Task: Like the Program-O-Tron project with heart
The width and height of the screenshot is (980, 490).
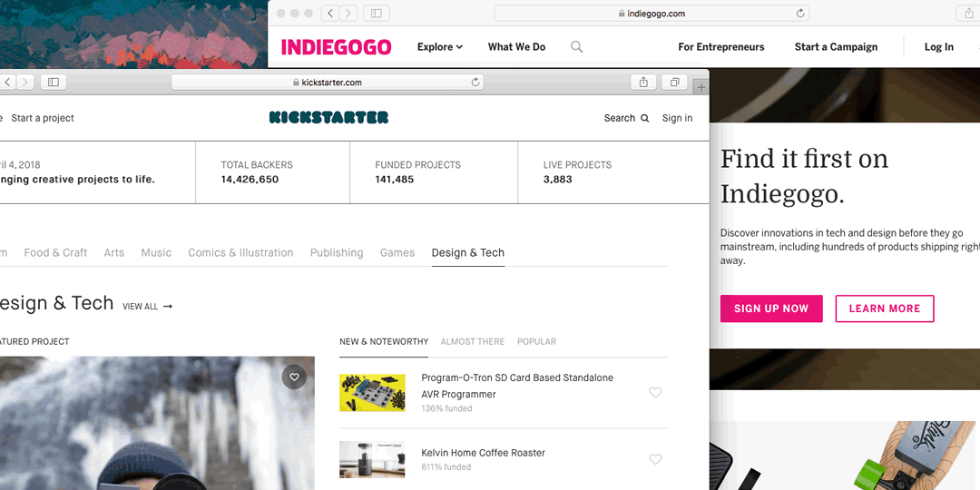Action: pyautogui.click(x=655, y=393)
